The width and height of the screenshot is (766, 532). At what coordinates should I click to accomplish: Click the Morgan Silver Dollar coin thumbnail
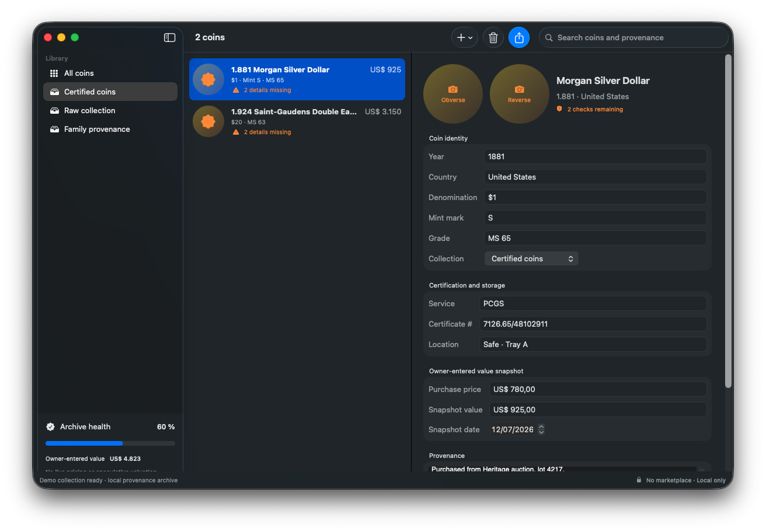(x=208, y=79)
